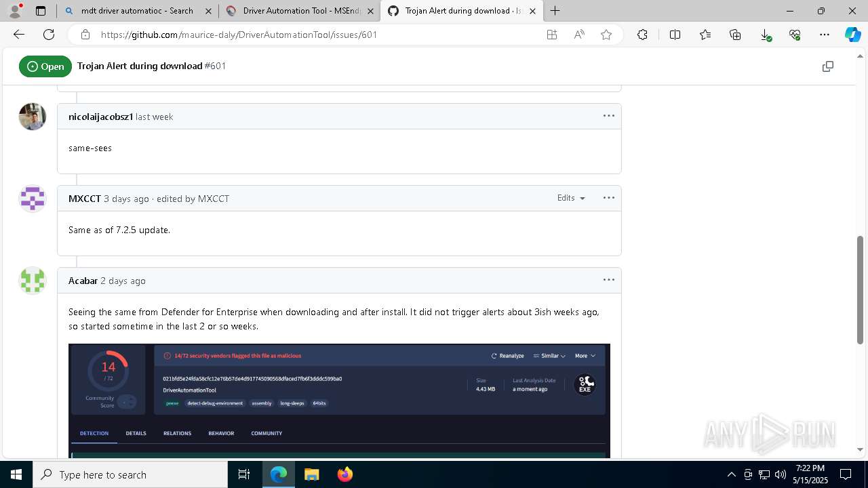This screenshot has width=868, height=488.
Task: Expand the Edits history dropdown
Action: pyautogui.click(x=571, y=198)
